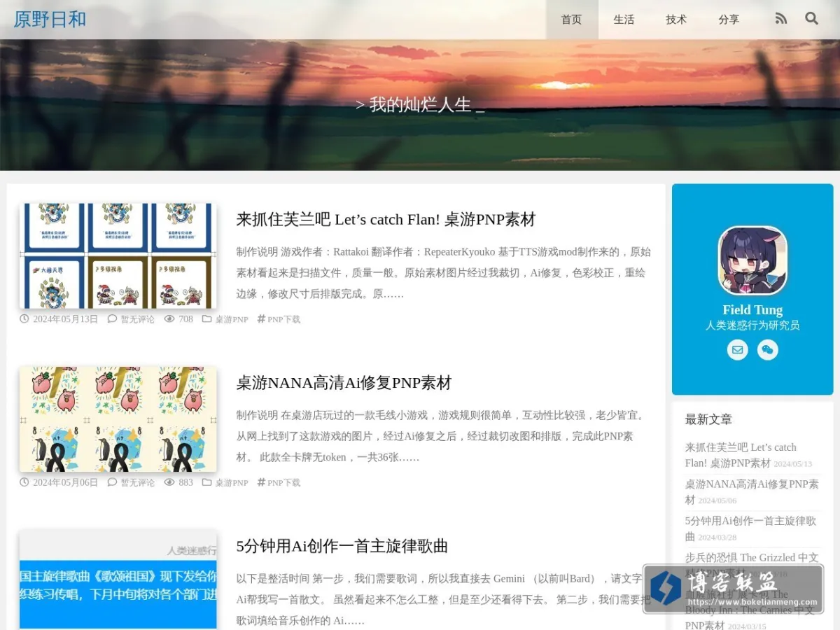Screen dimensions: 840x630
Task: Click 人类迷惑行为研究员 profile subtitle
Action: (752, 325)
